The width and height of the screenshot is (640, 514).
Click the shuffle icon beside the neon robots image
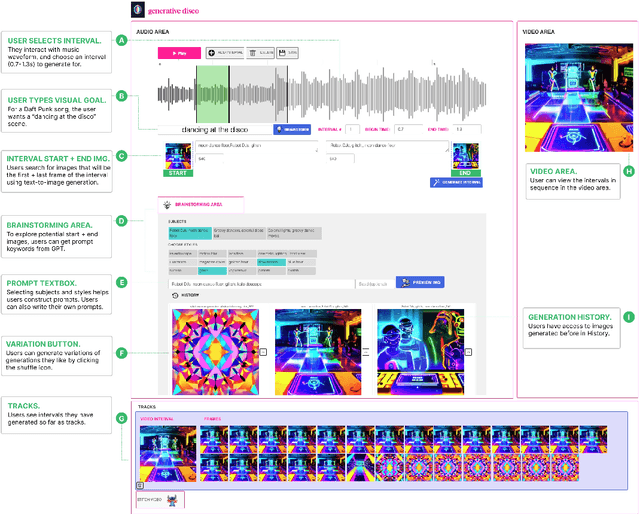(x=469, y=352)
